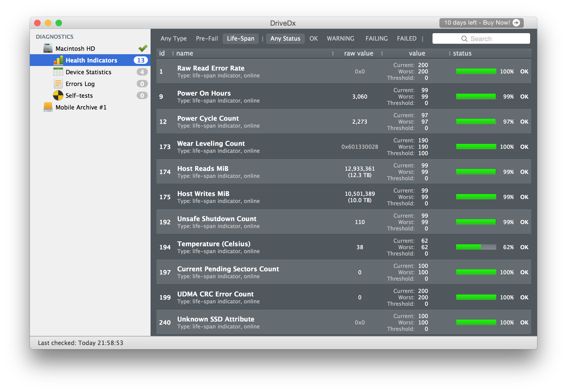Select Macintosh HD in the sidebar
This screenshot has width=567, height=392.
click(90, 48)
